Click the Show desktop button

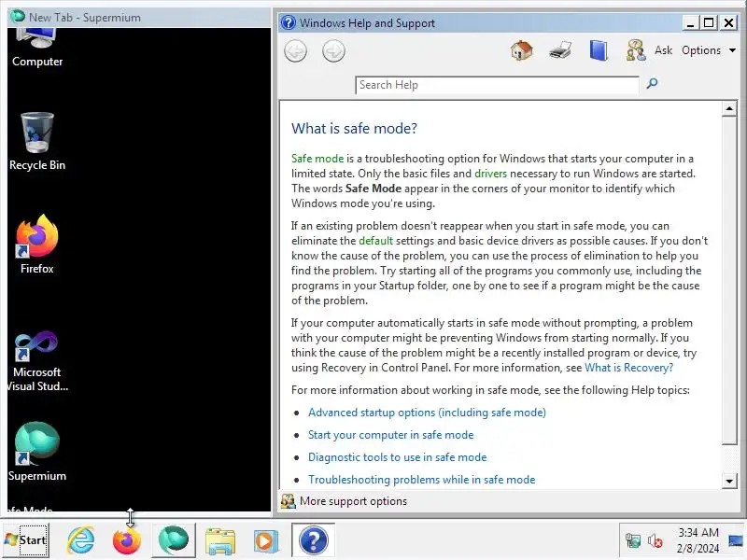coord(737,540)
